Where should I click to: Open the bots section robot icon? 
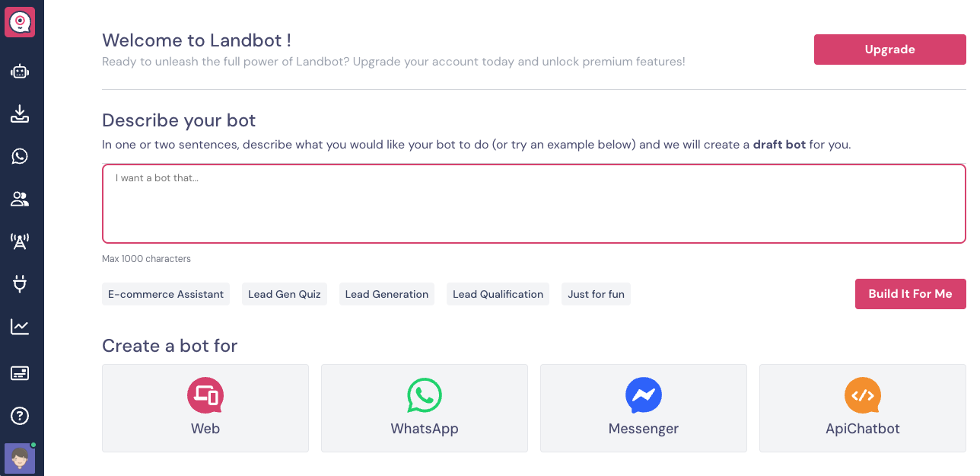tap(20, 72)
